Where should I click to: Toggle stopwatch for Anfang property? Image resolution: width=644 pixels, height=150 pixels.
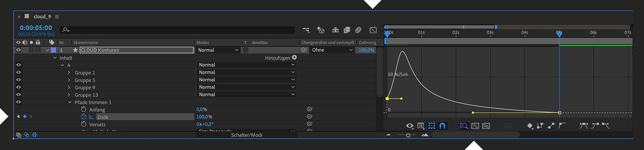(84, 109)
